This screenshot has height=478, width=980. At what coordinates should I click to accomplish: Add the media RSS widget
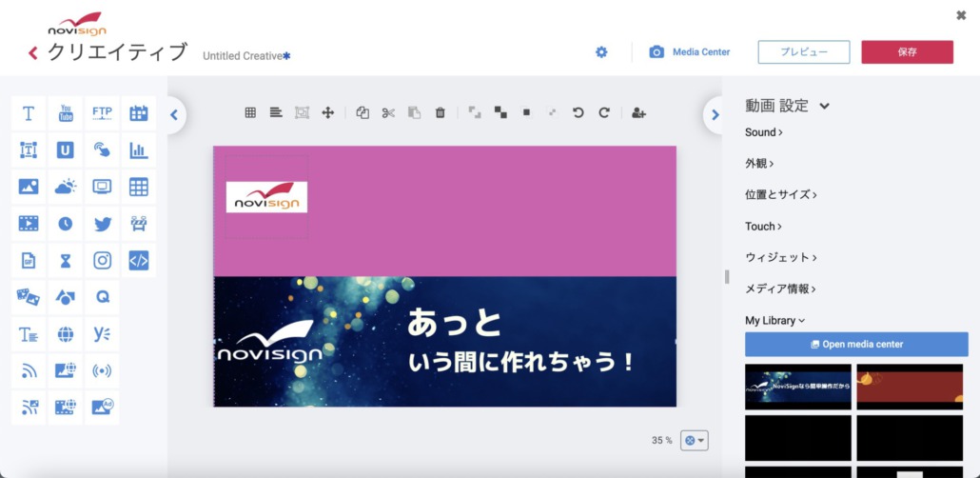coord(29,408)
